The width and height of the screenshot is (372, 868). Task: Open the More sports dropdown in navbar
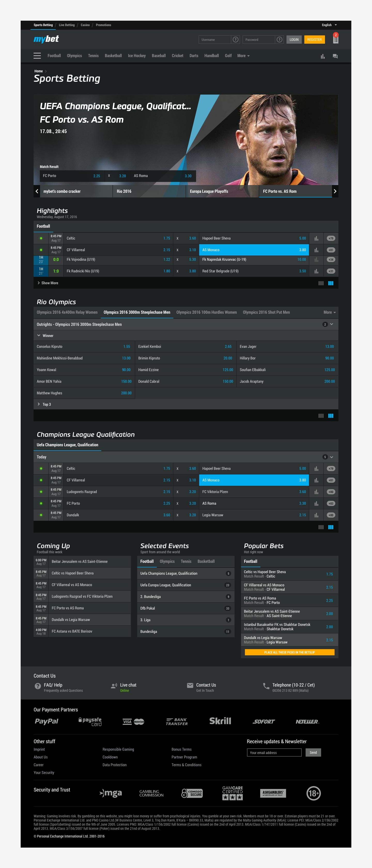(243, 56)
